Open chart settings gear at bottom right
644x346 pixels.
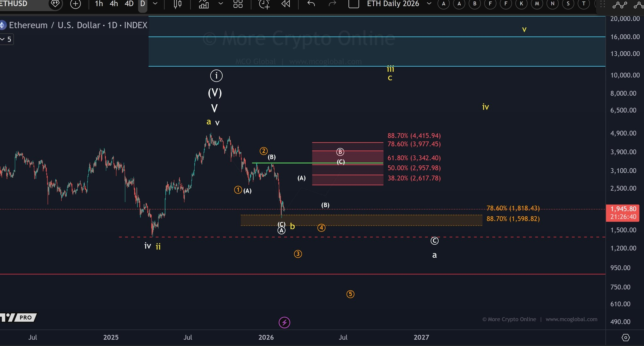[625, 338]
